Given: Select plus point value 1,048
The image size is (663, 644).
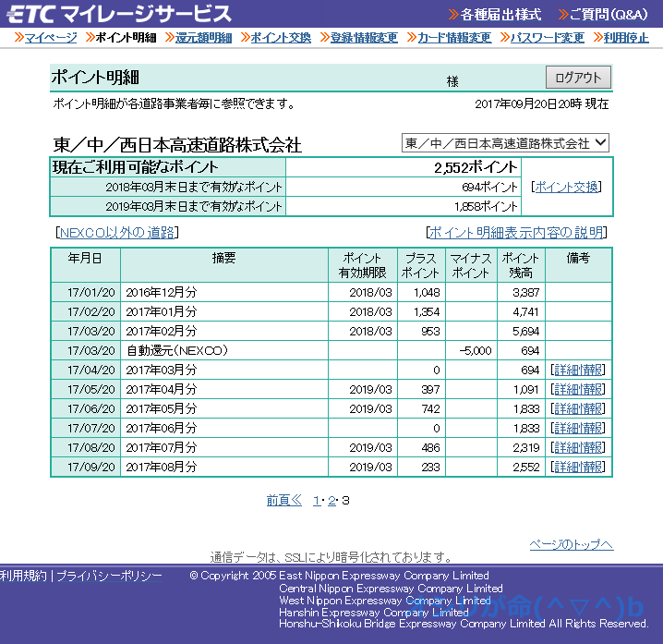Looking at the screenshot, I should click(x=427, y=292).
